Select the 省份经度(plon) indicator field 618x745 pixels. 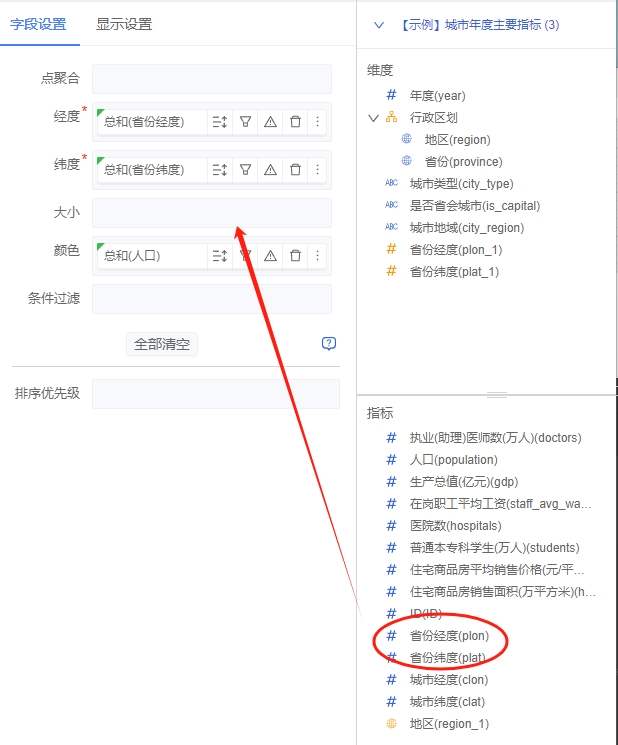(451, 636)
